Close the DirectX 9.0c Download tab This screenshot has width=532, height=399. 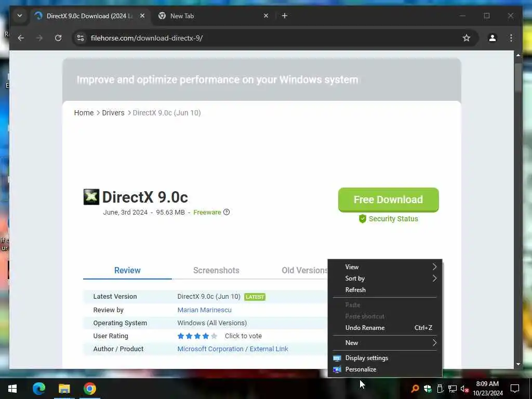[142, 16]
